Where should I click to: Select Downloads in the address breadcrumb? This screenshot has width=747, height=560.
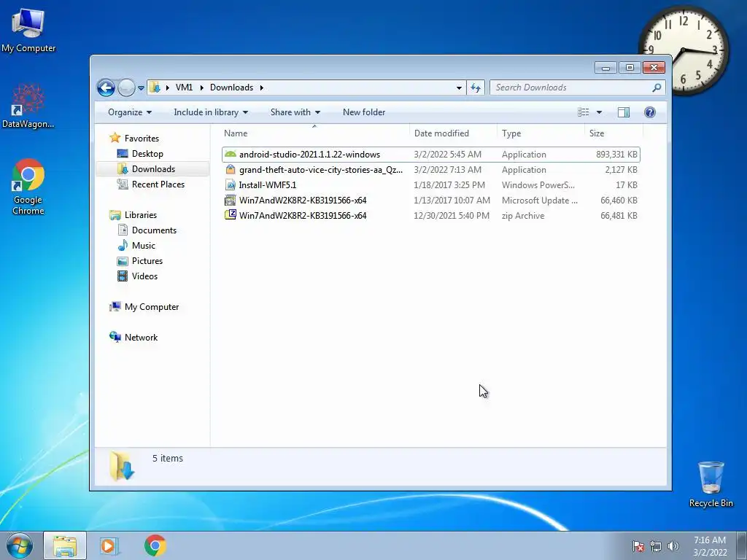tap(231, 87)
